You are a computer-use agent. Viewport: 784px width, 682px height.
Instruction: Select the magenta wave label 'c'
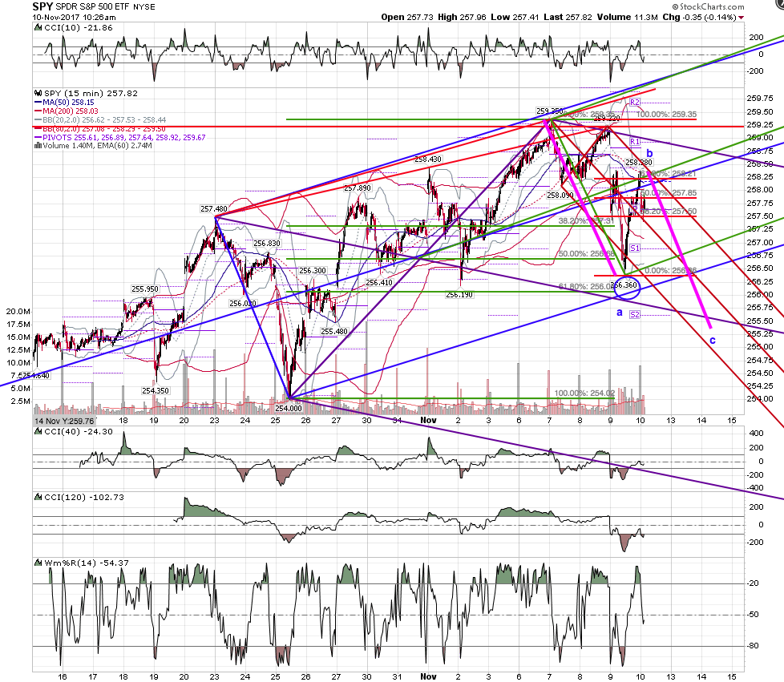tap(713, 341)
